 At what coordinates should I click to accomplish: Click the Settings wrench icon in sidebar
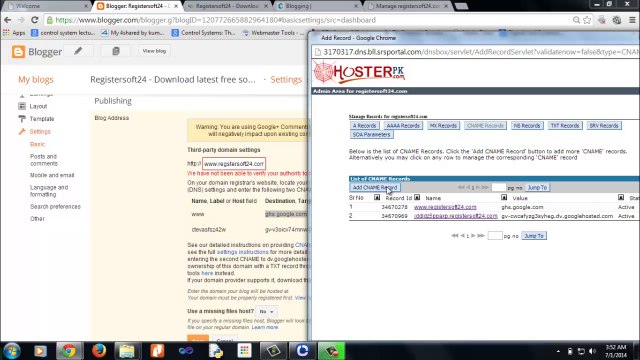coord(22,131)
